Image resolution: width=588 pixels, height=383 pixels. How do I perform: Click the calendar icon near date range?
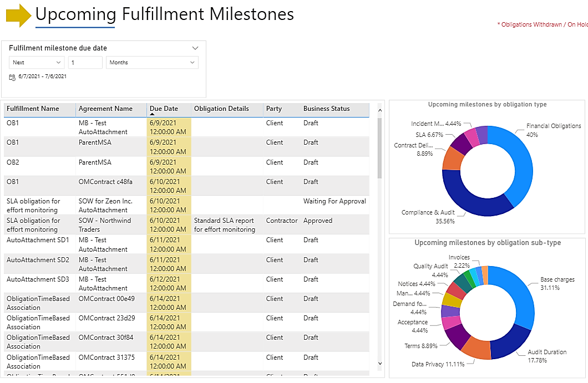pos(12,77)
